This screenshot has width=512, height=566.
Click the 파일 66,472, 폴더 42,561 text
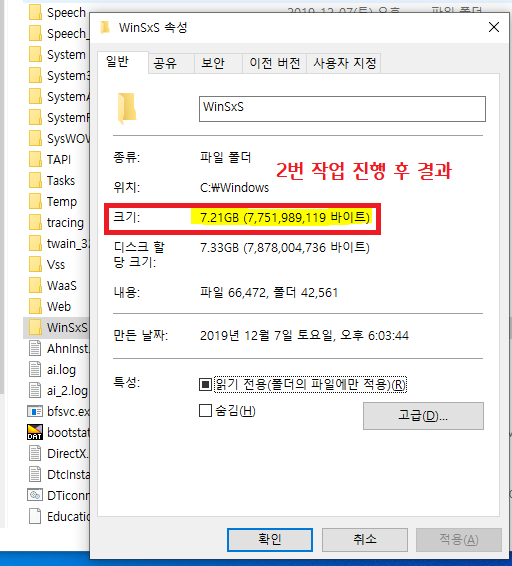tap(269, 292)
